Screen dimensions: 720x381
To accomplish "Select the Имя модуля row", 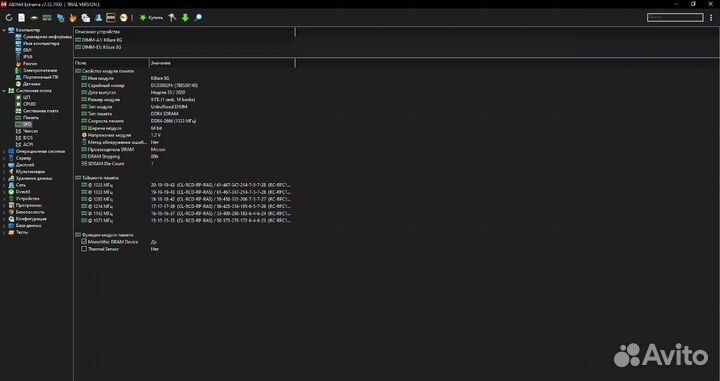I will pyautogui.click(x=184, y=78).
